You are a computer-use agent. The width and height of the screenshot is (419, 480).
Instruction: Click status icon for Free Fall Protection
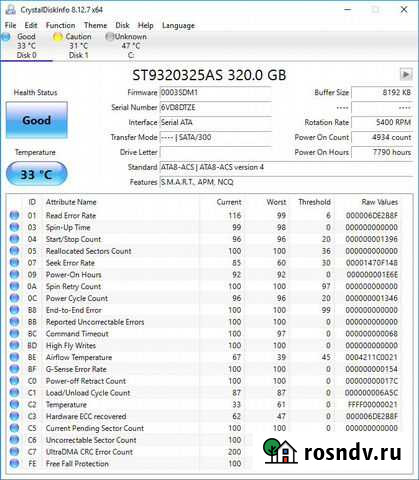click(14, 464)
